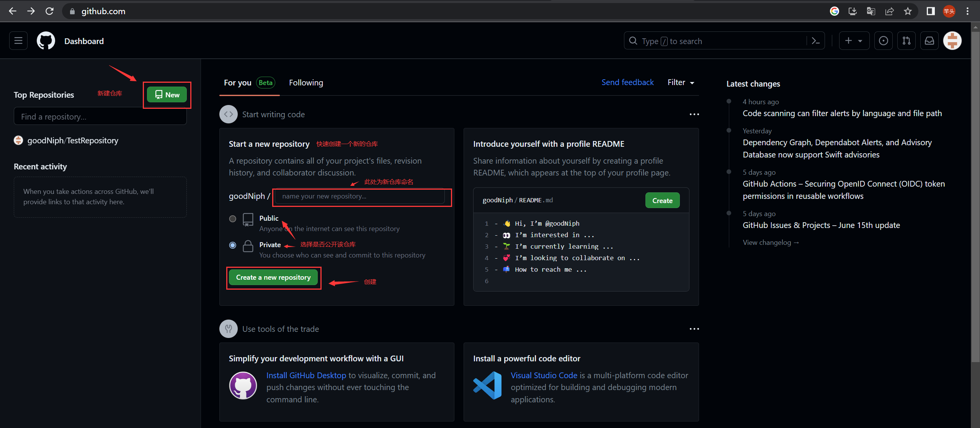Open Pull requests icon in header
The image size is (980, 428).
(906, 41)
